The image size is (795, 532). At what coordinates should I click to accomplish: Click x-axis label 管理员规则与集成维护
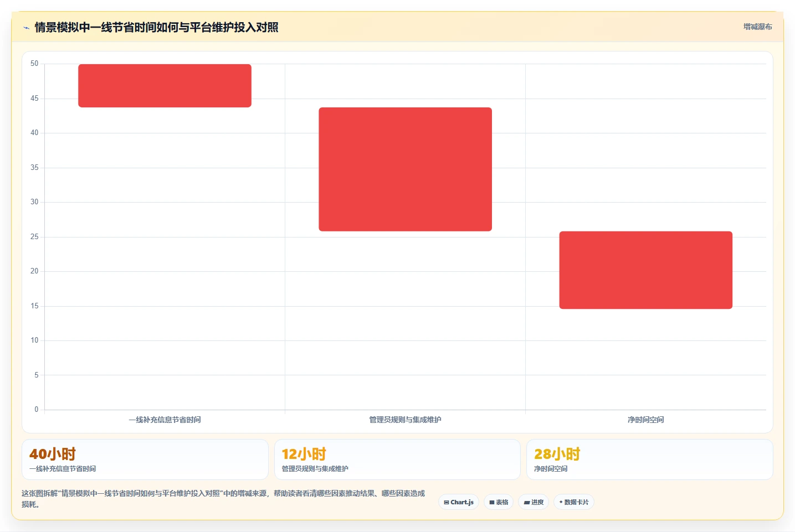pyautogui.click(x=405, y=420)
